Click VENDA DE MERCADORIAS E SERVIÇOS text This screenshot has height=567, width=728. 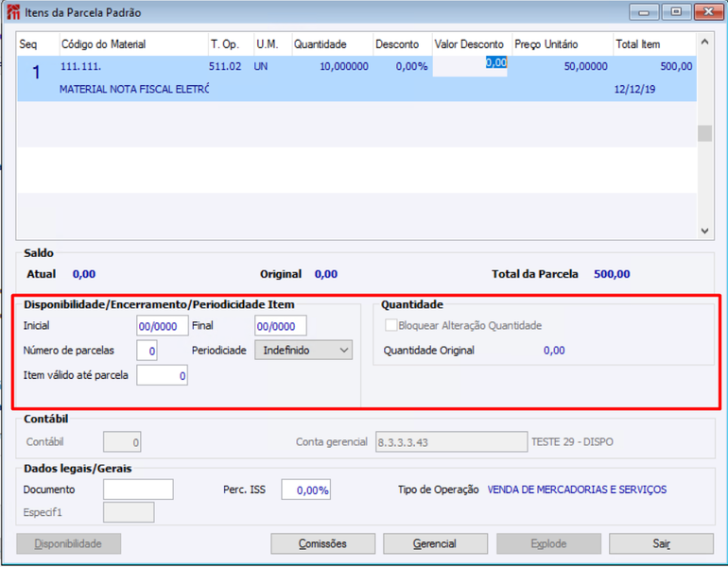point(577,490)
